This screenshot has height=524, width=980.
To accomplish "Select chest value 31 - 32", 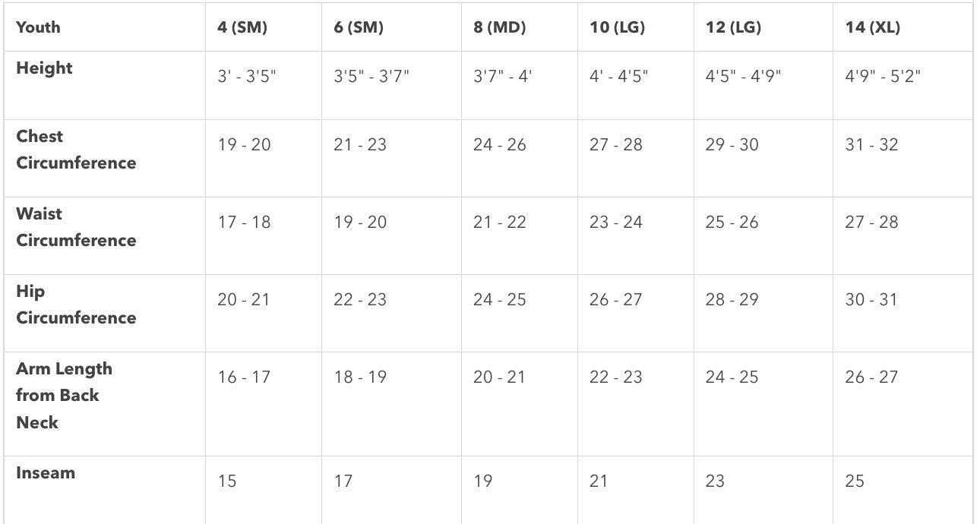I will point(871,145).
